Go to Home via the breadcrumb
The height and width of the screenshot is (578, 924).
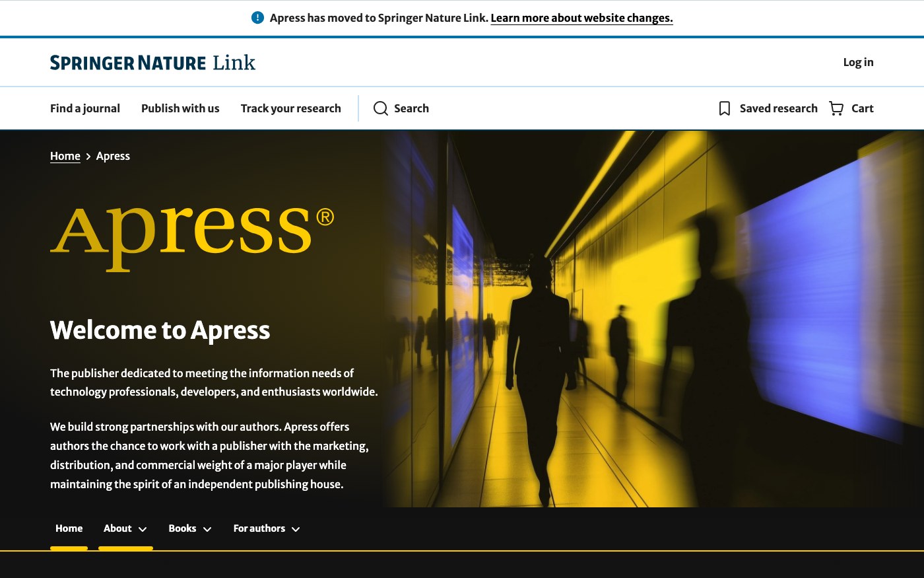click(x=65, y=156)
